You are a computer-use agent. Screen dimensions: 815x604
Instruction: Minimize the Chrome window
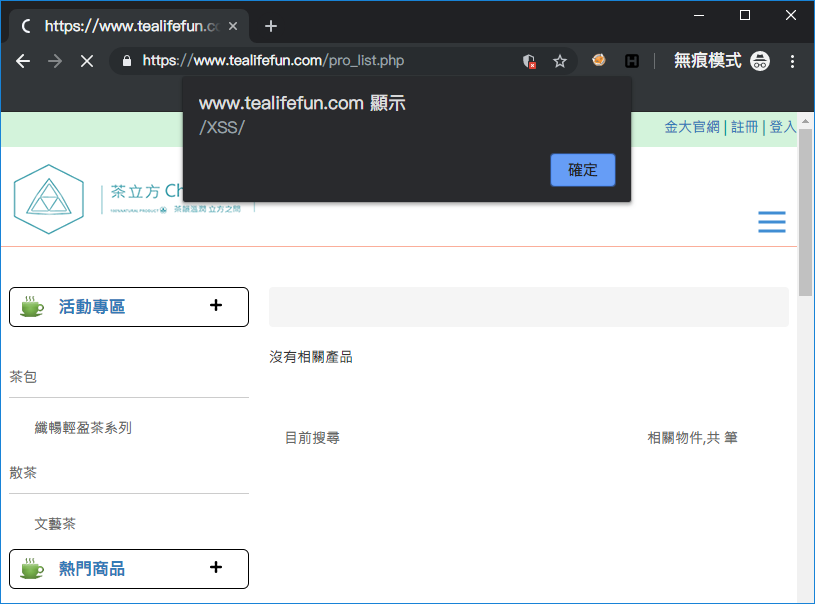tap(699, 16)
